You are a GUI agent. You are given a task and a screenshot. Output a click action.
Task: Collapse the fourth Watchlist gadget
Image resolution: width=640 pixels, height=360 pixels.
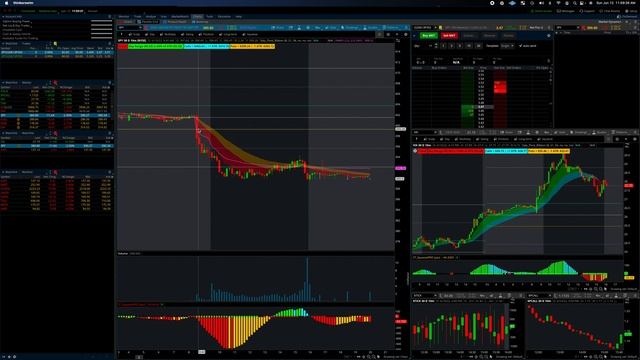tap(3, 172)
